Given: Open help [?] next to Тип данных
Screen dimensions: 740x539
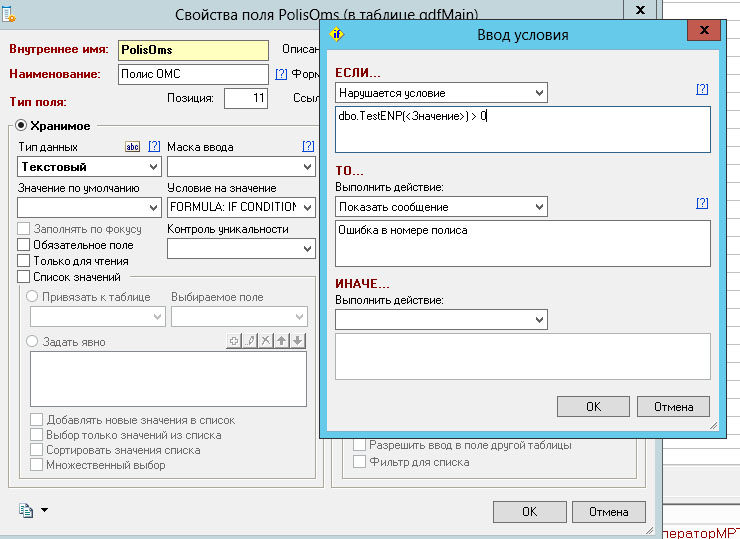Looking at the screenshot, I should pos(153,147).
